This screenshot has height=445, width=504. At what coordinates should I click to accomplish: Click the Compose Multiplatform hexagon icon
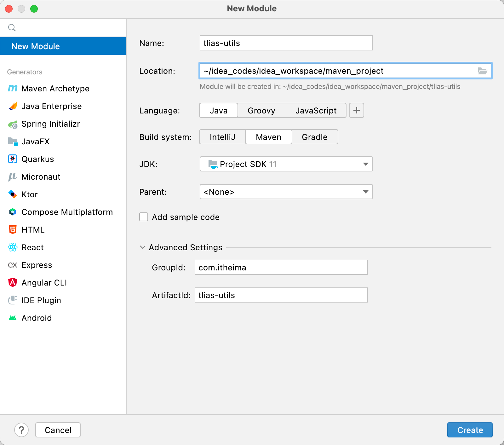pyautogui.click(x=13, y=212)
